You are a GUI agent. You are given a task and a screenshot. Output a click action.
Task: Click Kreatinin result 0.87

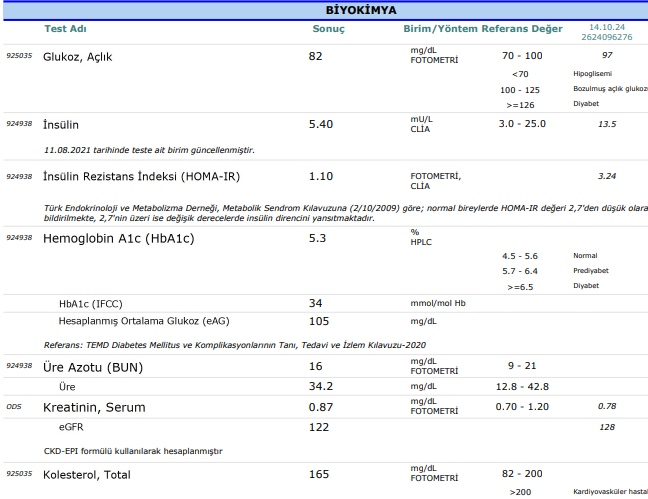pos(321,407)
